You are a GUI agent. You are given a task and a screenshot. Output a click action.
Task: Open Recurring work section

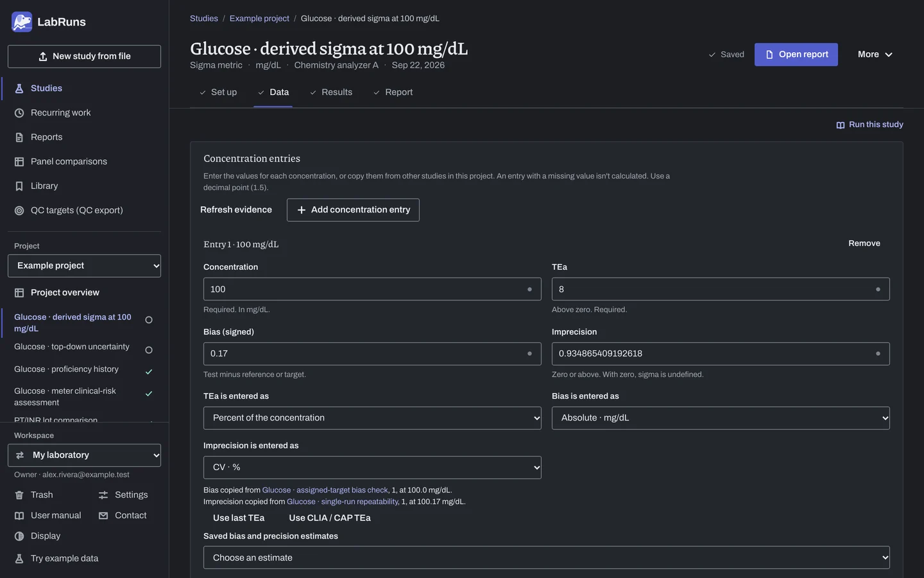84,113
